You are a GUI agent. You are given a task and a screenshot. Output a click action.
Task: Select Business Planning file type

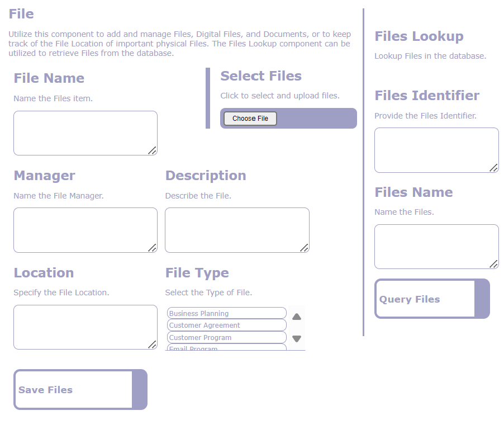(226, 313)
